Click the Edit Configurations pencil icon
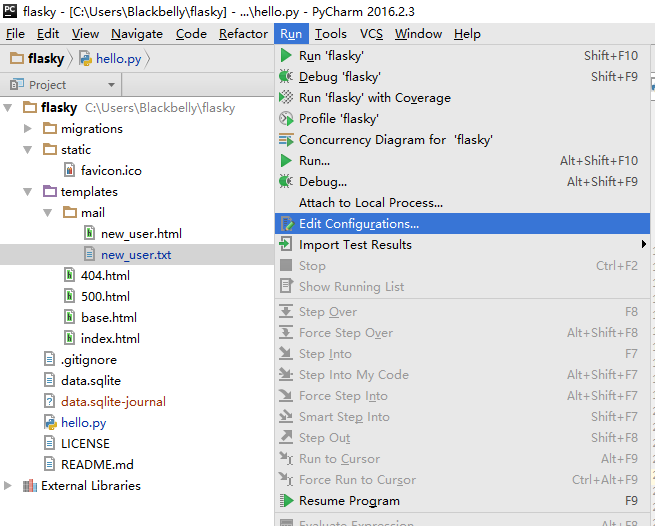 click(x=287, y=224)
